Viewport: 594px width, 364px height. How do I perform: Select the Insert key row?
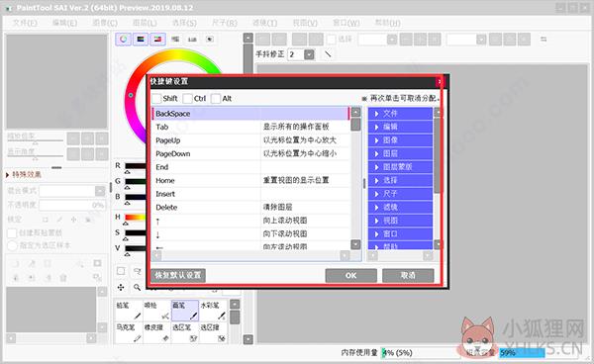(250, 194)
